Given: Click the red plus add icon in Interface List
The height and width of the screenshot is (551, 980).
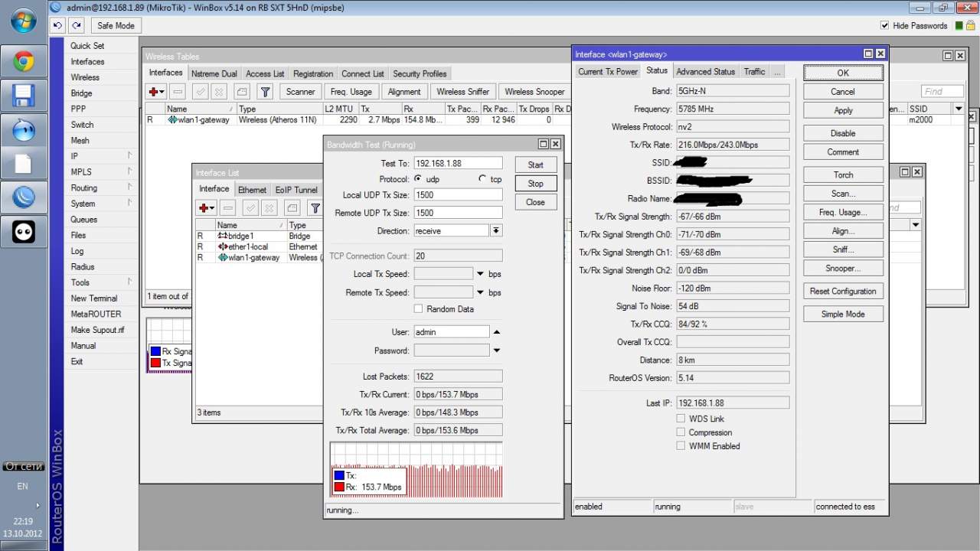Looking at the screenshot, I should (x=205, y=208).
